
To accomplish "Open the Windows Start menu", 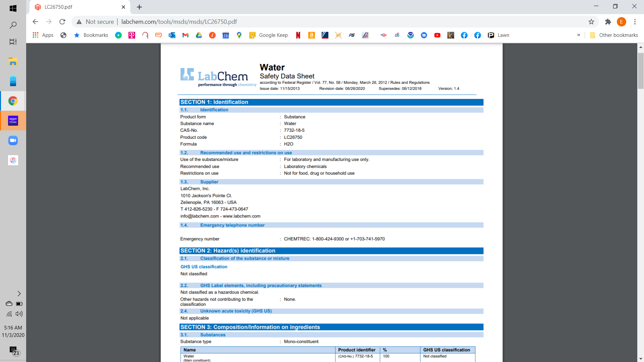I will click(x=13, y=8).
